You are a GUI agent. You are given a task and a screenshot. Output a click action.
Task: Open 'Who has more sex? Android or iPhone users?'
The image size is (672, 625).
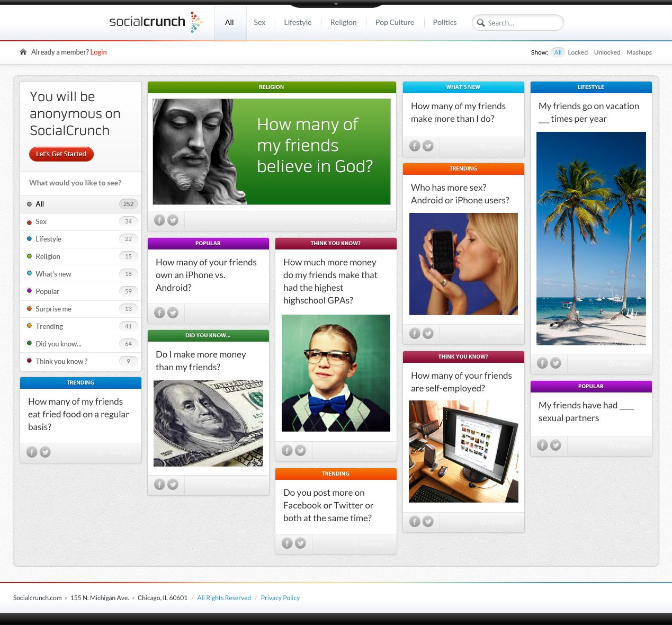[x=460, y=194]
